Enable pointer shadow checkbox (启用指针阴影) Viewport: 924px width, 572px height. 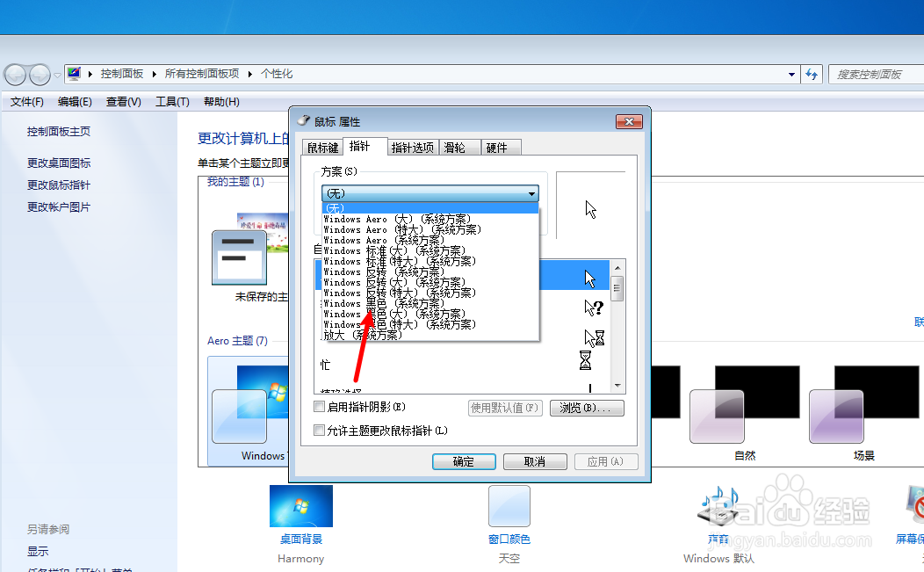coord(320,406)
